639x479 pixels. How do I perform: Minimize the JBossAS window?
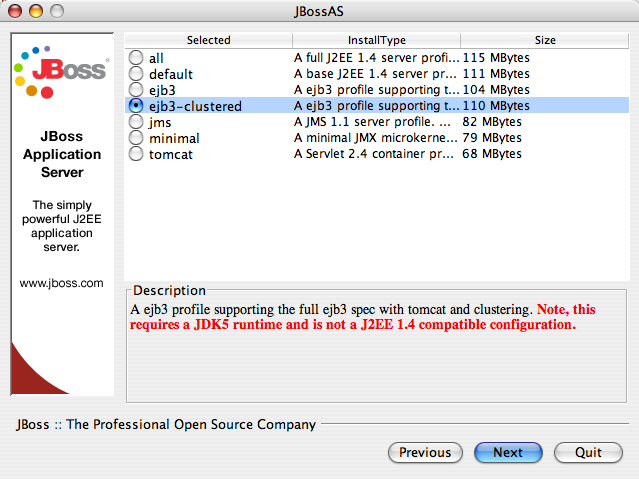point(36,11)
